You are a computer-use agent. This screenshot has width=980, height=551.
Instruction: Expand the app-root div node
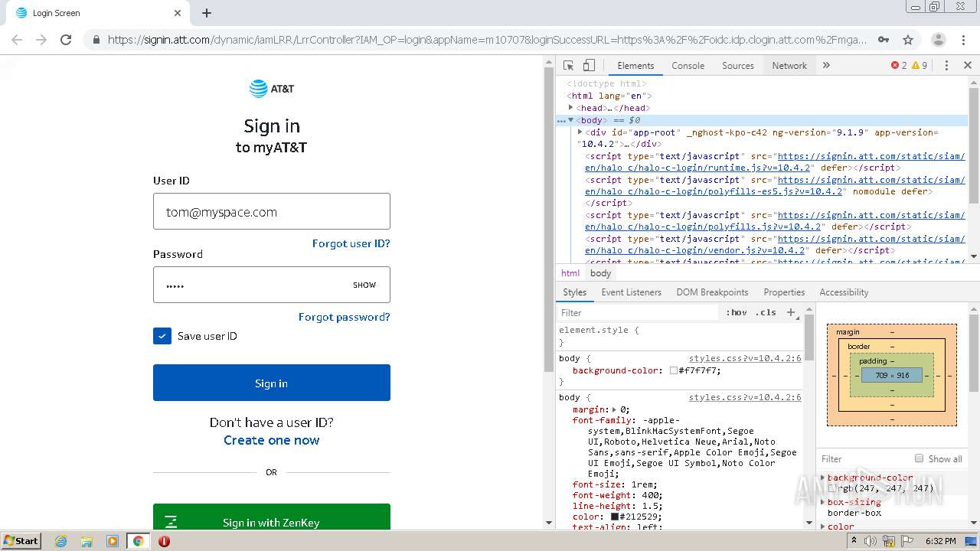point(580,132)
